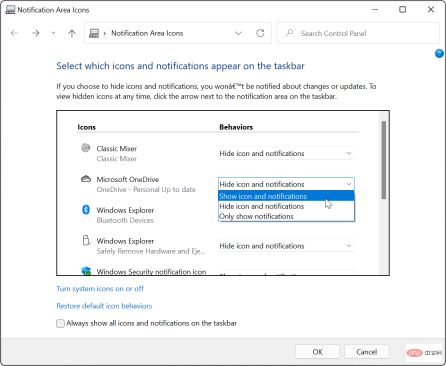This screenshot has width=446, height=366.
Task: Click the icon list scrollbar thumb
Action: [x=384, y=160]
